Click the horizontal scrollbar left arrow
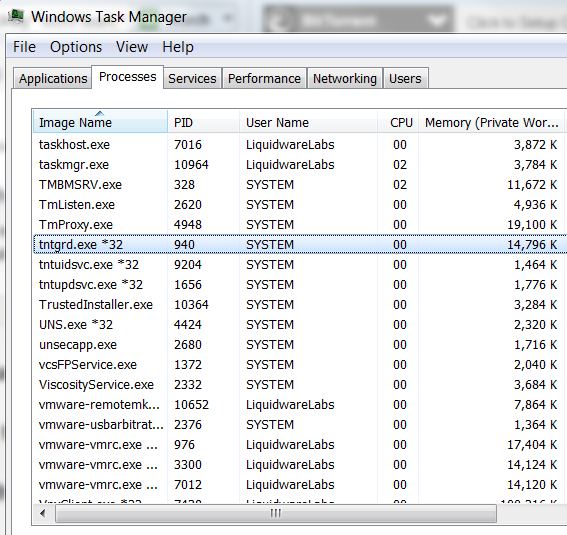The width and height of the screenshot is (567, 535). pos(43,513)
